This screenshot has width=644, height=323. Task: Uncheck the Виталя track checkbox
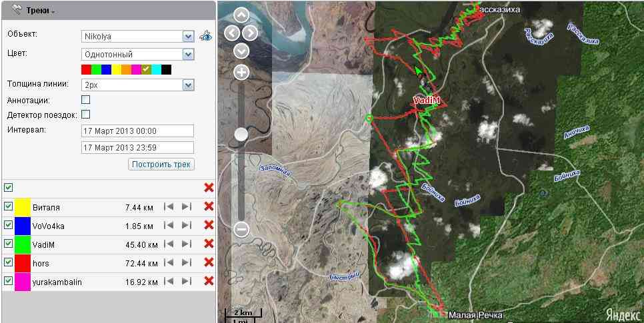coord(8,207)
